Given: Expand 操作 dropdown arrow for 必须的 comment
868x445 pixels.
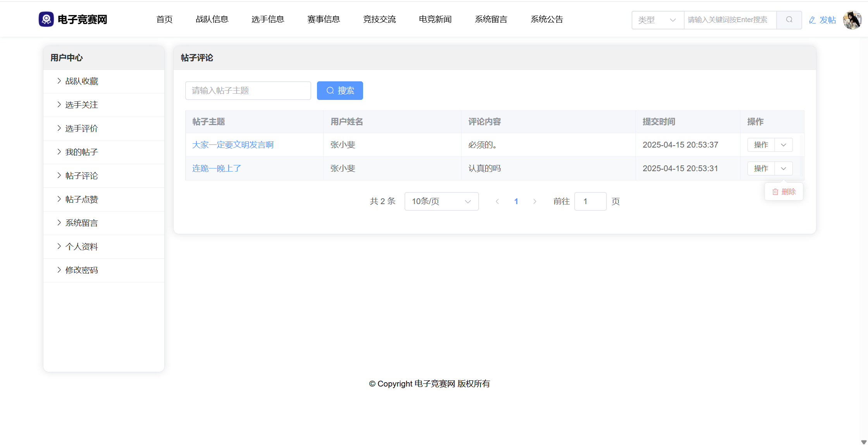Looking at the screenshot, I should (x=783, y=145).
